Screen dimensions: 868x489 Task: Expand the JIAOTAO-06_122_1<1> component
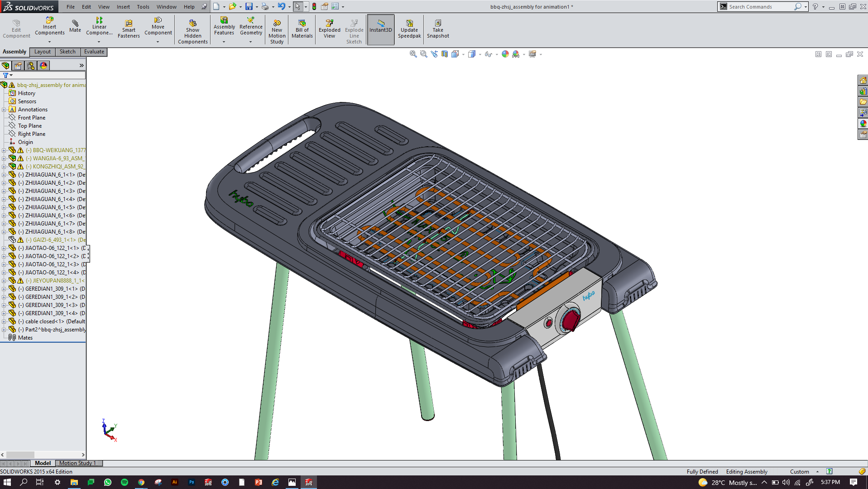point(4,248)
